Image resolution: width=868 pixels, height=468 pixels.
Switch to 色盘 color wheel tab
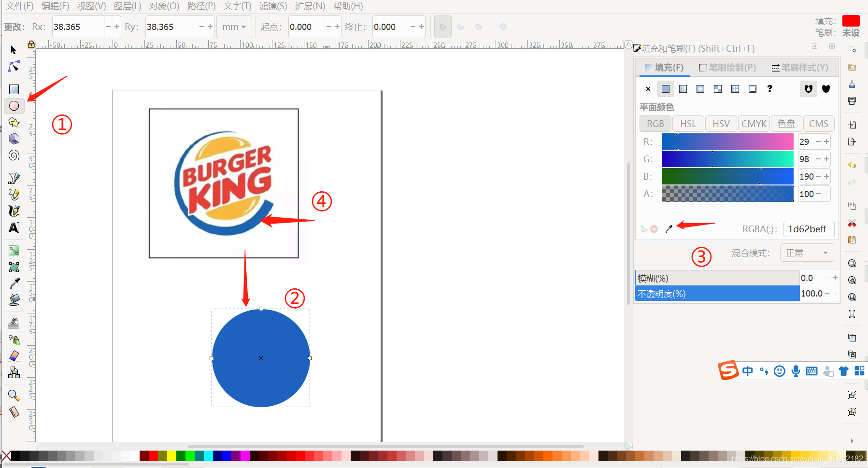[x=786, y=124]
